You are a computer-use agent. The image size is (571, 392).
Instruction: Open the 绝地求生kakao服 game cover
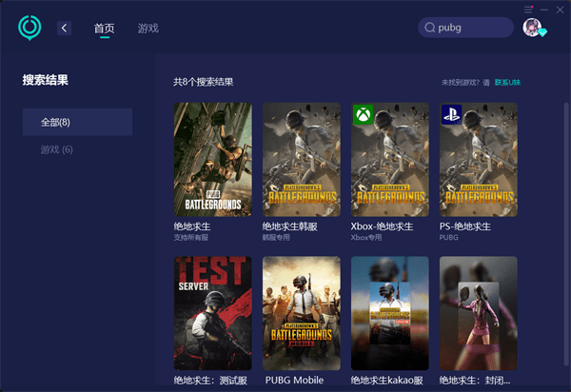pos(390,313)
